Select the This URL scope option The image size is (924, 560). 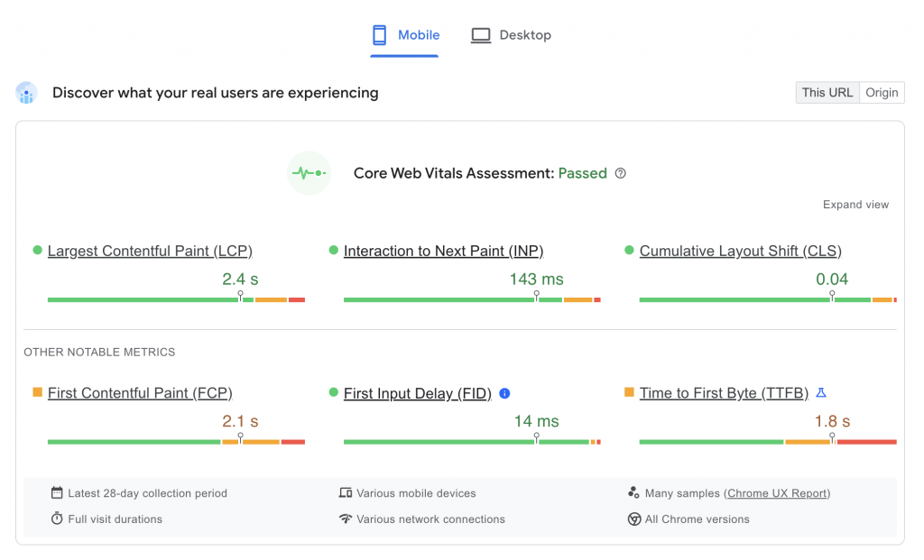[827, 92]
